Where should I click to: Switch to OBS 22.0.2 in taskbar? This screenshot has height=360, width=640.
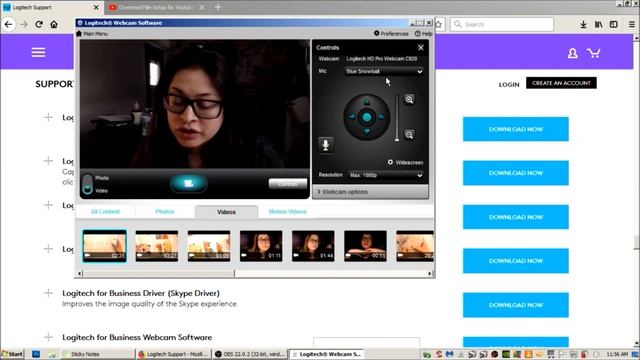point(250,354)
